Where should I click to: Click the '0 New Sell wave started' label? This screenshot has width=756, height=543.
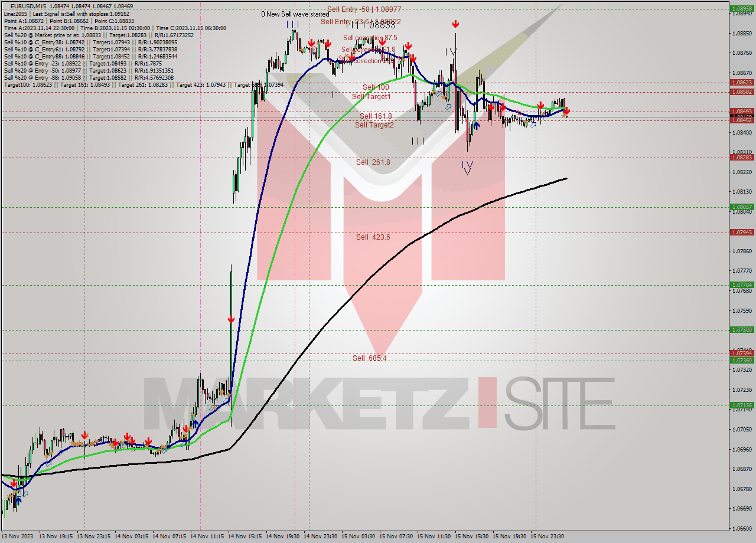[x=295, y=14]
